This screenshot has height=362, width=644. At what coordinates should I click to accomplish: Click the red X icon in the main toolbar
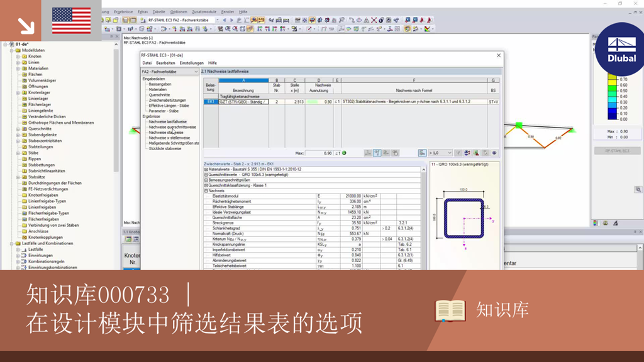click(374, 19)
